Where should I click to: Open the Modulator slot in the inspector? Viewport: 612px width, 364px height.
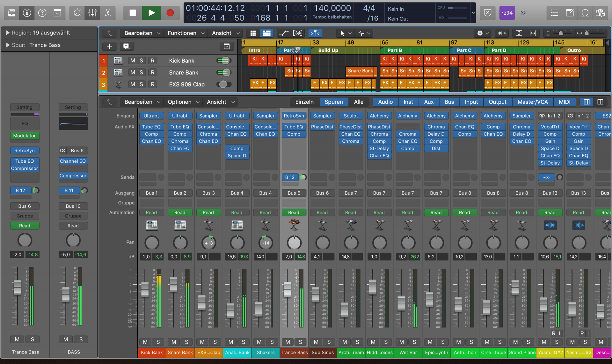click(25, 136)
